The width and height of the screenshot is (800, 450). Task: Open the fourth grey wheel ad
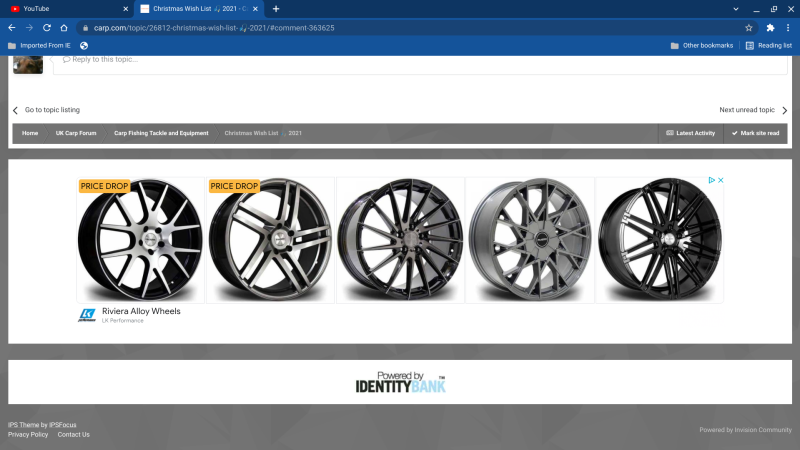(530, 240)
